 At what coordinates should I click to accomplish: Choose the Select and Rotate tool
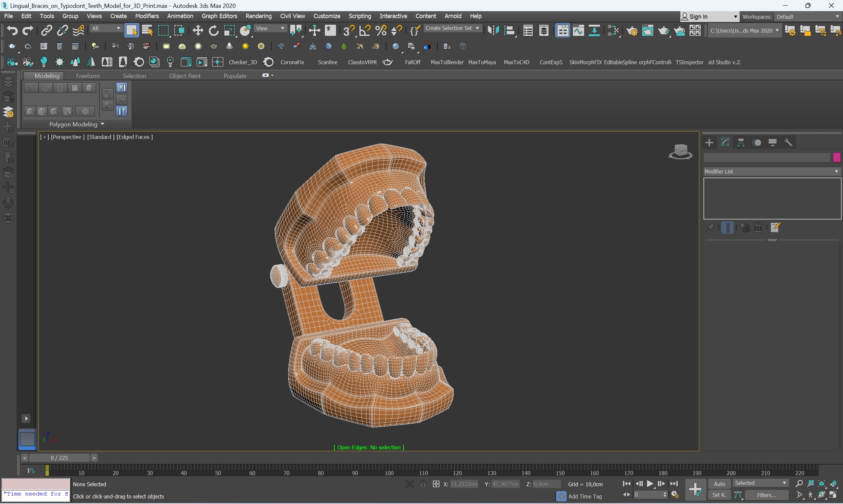point(214,31)
